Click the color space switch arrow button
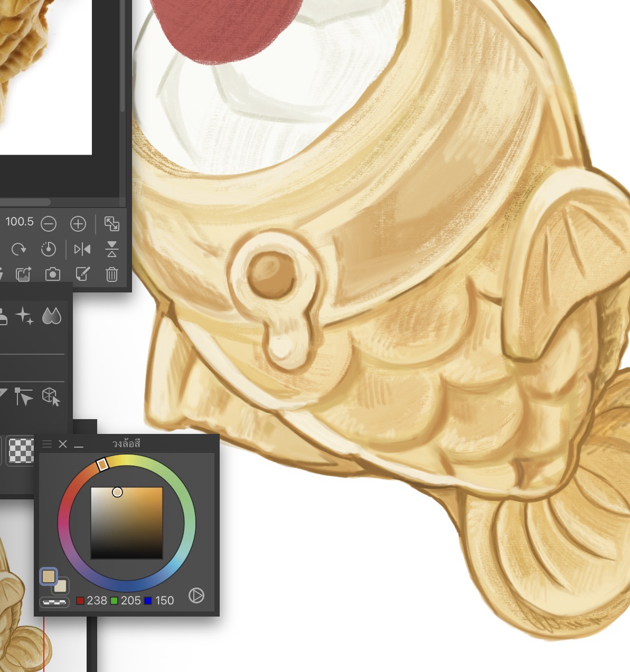The height and width of the screenshot is (672, 630). tap(196, 596)
